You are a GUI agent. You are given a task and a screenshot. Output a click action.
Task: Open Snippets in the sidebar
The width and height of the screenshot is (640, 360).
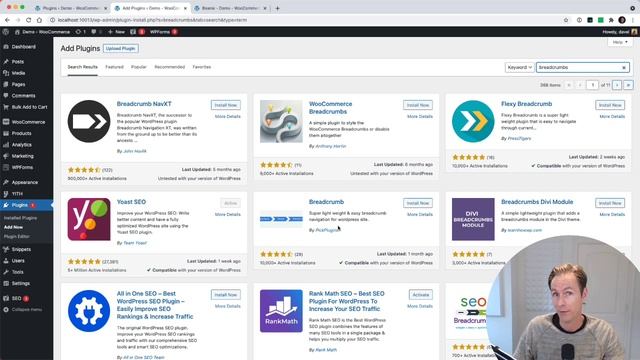coord(21,249)
